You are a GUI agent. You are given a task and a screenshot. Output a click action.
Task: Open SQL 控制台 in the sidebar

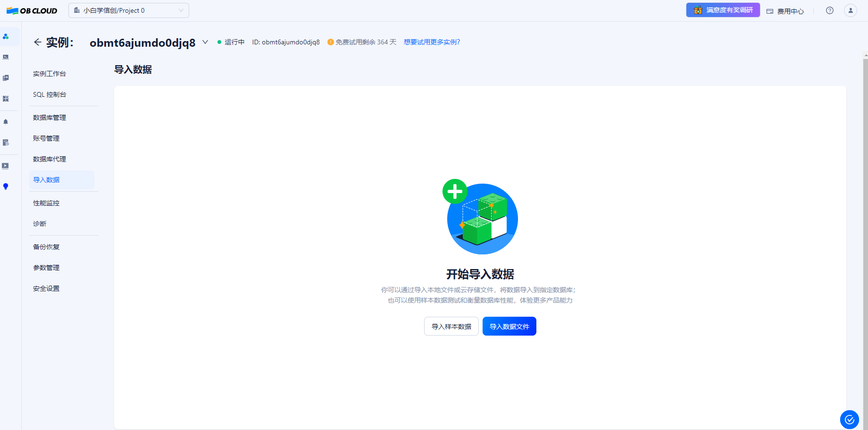pyautogui.click(x=50, y=94)
